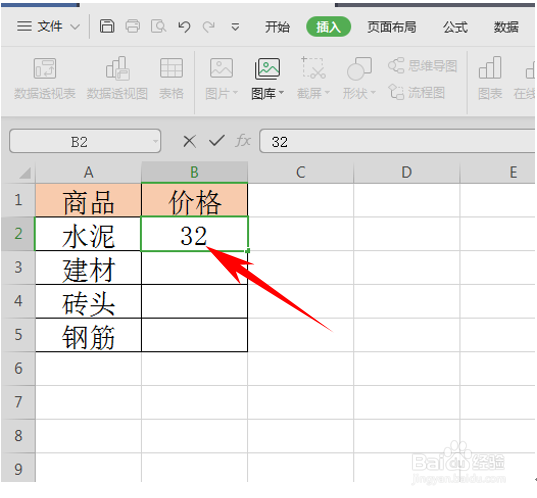Click the undo arrow
This screenshot has height=498, width=537.
click(x=184, y=26)
